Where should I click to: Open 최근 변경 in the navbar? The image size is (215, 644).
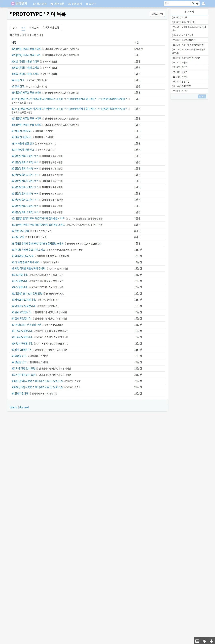(x=40, y=4)
